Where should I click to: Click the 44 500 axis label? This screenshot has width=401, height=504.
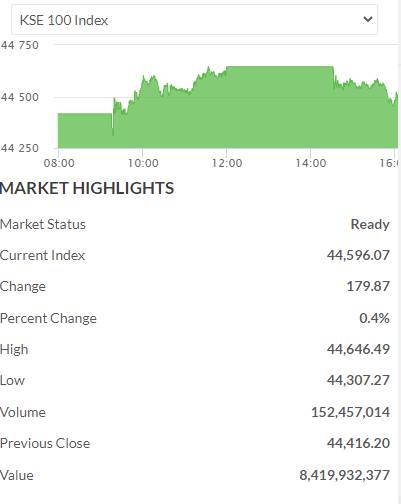(x=20, y=97)
